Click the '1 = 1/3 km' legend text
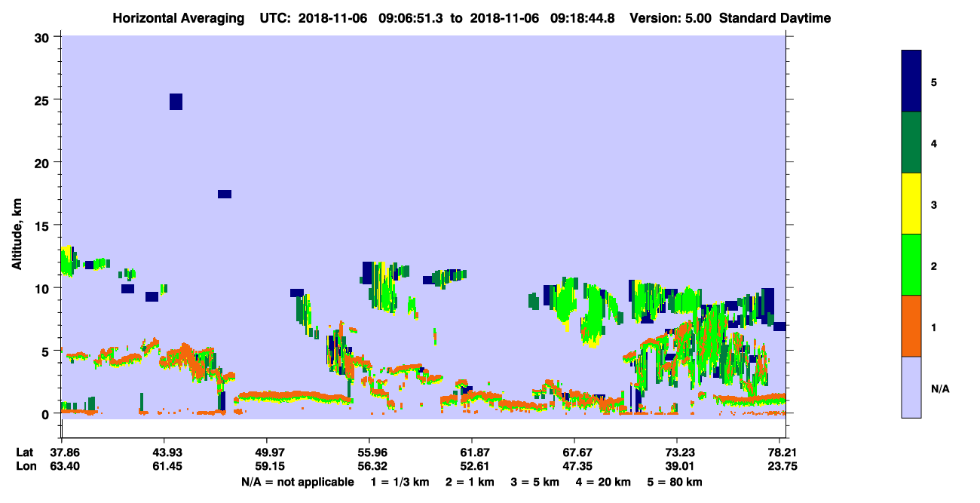The height and width of the screenshot is (503, 980). [x=400, y=482]
